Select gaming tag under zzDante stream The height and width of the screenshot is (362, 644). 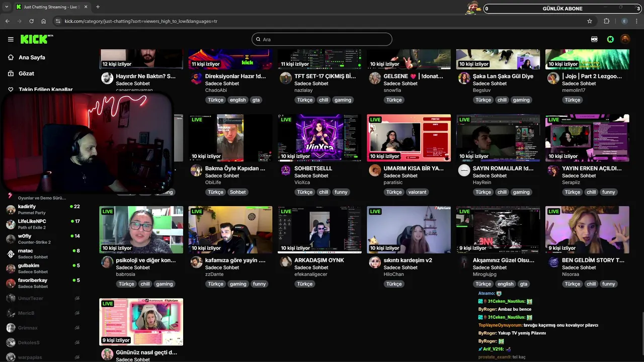click(238, 284)
